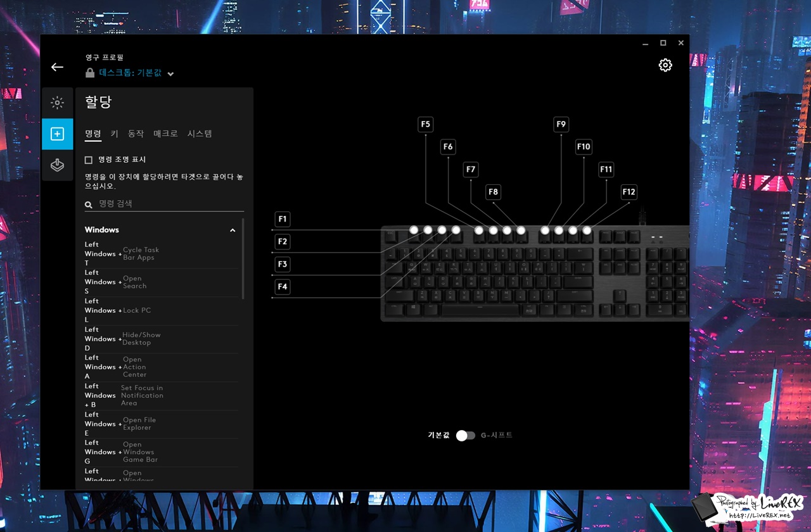Select Lock PC command
The width and height of the screenshot is (811, 532).
(x=162, y=310)
